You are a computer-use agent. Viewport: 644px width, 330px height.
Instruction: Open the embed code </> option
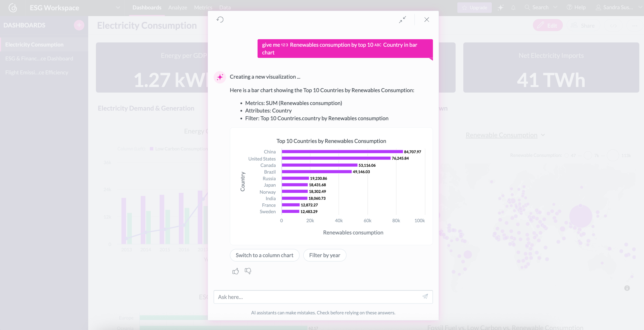coord(613,25)
